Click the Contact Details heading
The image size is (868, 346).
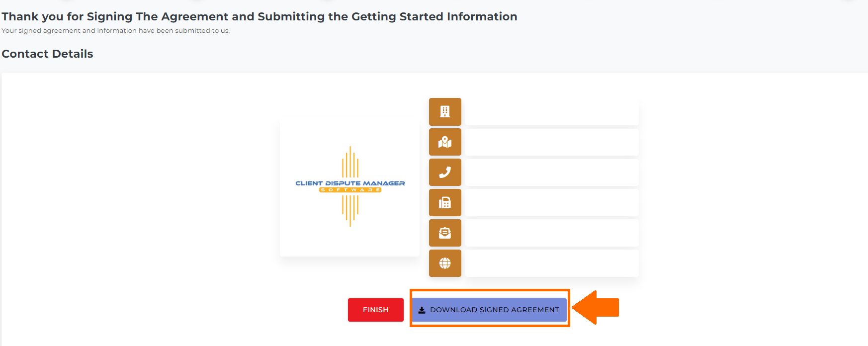coord(47,54)
